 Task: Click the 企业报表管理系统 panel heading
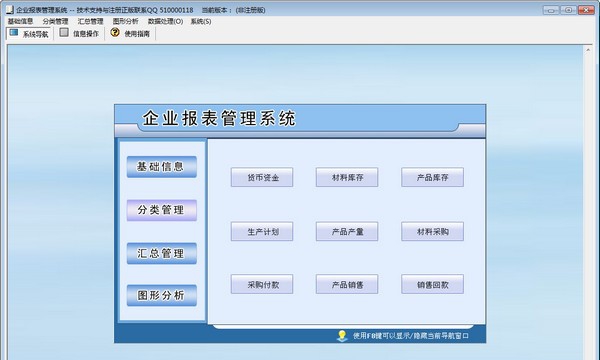(219, 118)
